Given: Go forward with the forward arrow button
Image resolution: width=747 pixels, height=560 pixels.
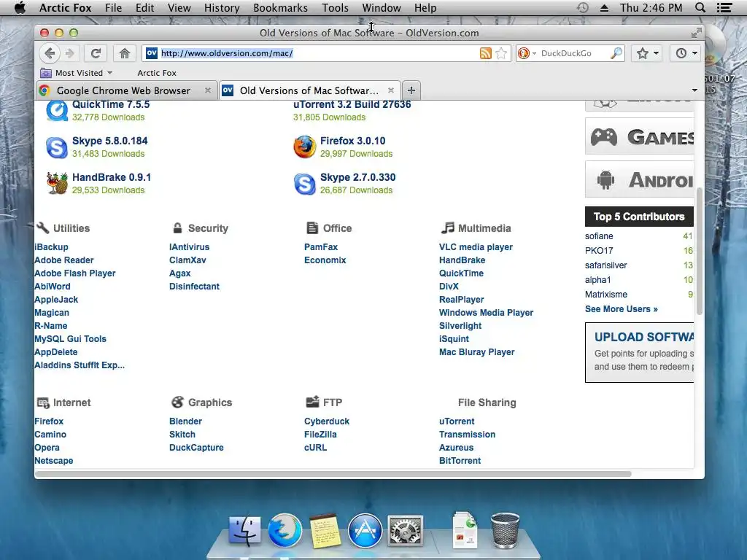Looking at the screenshot, I should tap(69, 53).
